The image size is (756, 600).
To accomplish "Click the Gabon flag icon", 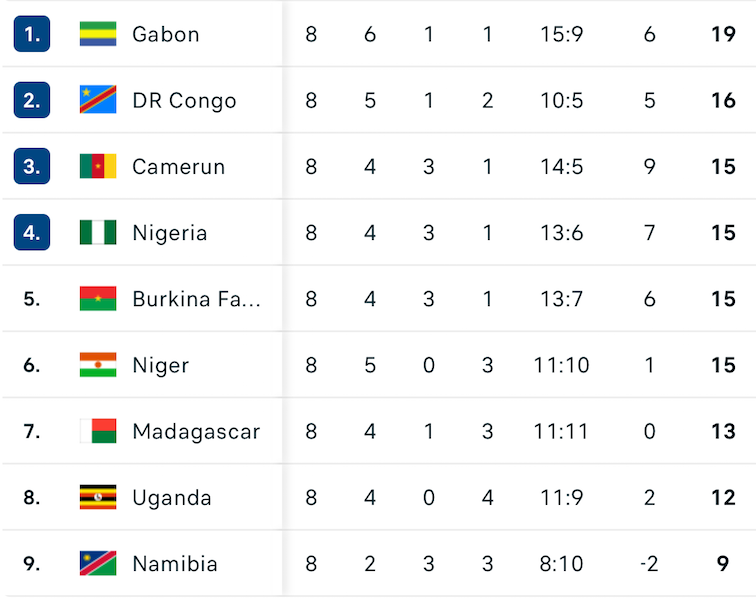I will click(x=98, y=34).
